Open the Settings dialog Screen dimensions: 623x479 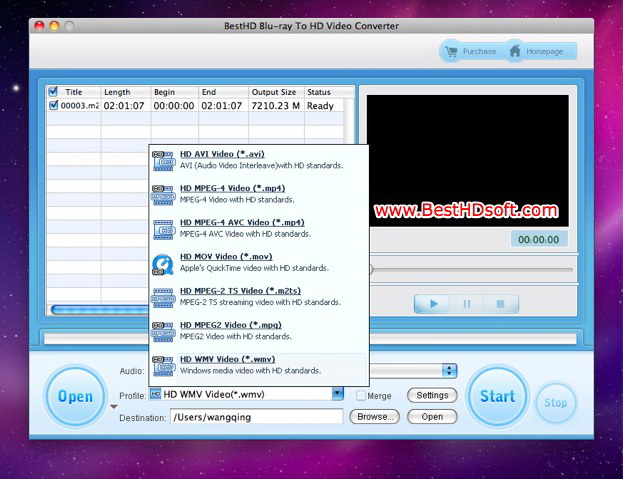click(432, 395)
